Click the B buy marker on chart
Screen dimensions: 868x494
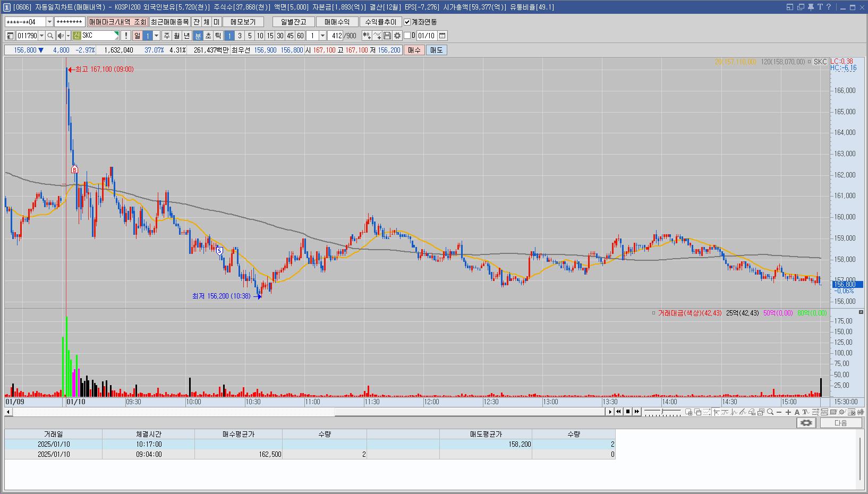point(74,169)
